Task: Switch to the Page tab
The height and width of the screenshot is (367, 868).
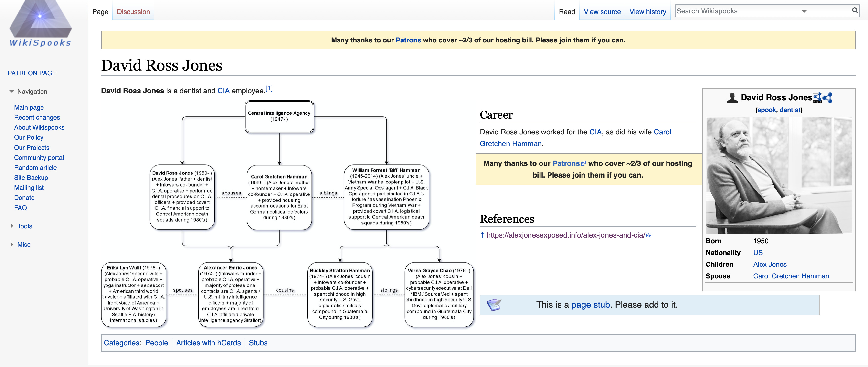Action: (100, 12)
